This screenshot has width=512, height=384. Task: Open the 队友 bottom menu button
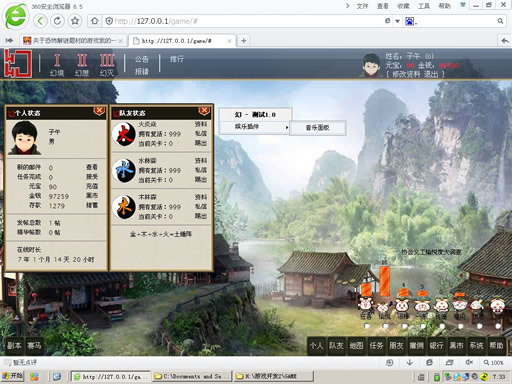click(x=336, y=346)
